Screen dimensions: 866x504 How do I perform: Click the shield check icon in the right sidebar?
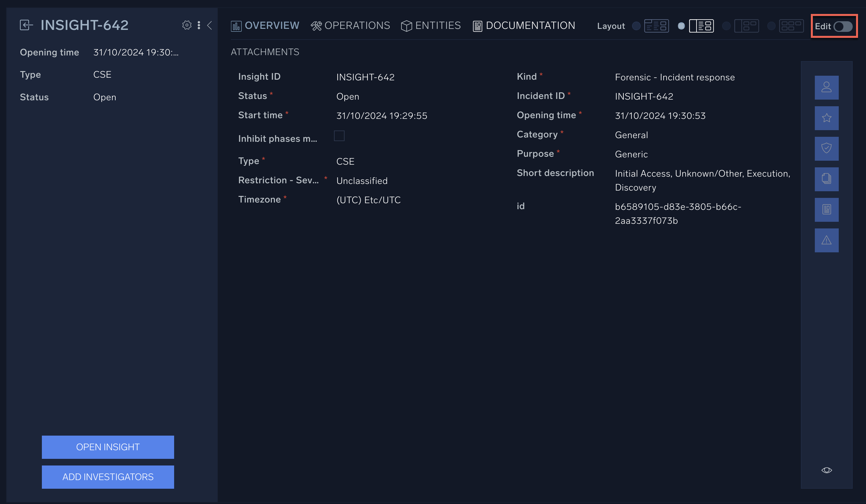(826, 148)
